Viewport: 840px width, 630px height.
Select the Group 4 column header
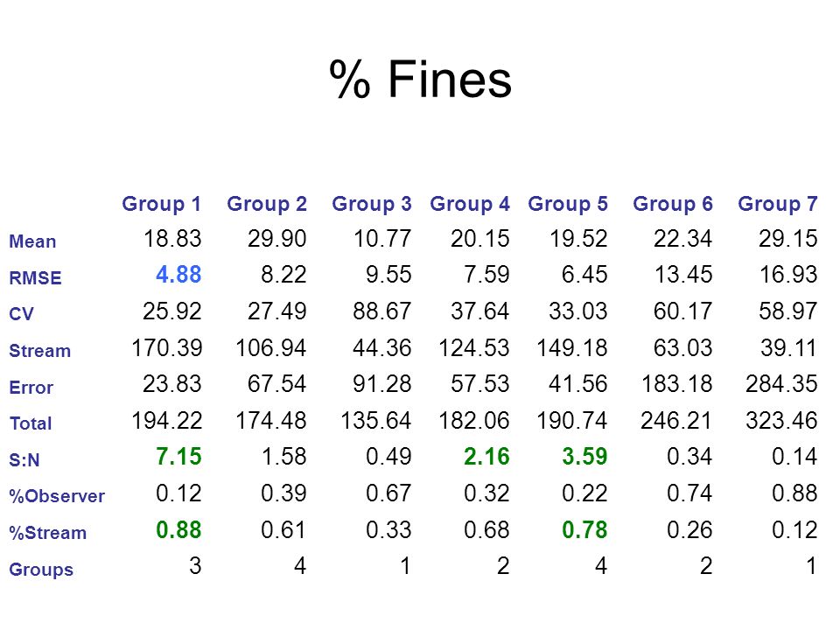coord(470,204)
